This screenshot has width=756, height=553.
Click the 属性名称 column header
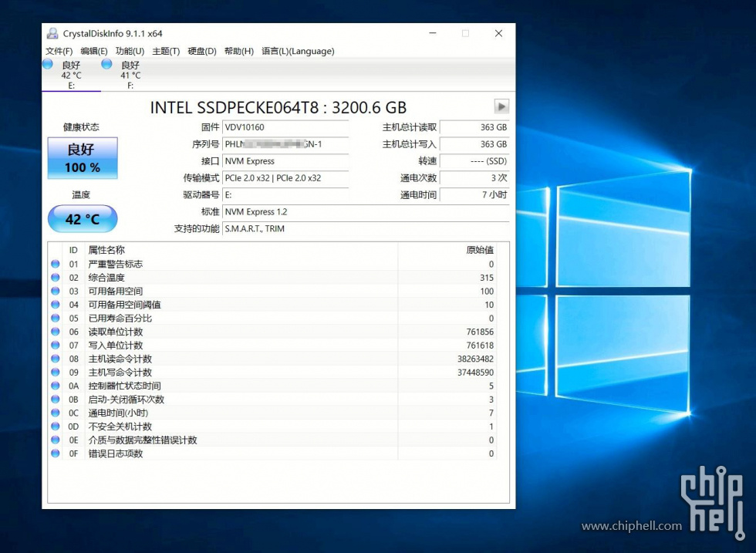(241, 250)
